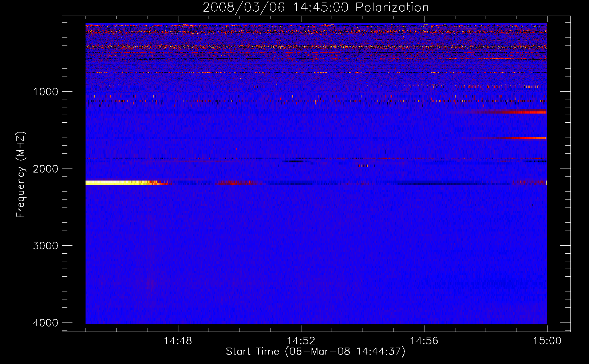Click the bright yellow emission band near 2200 MHz

[x=122, y=183]
